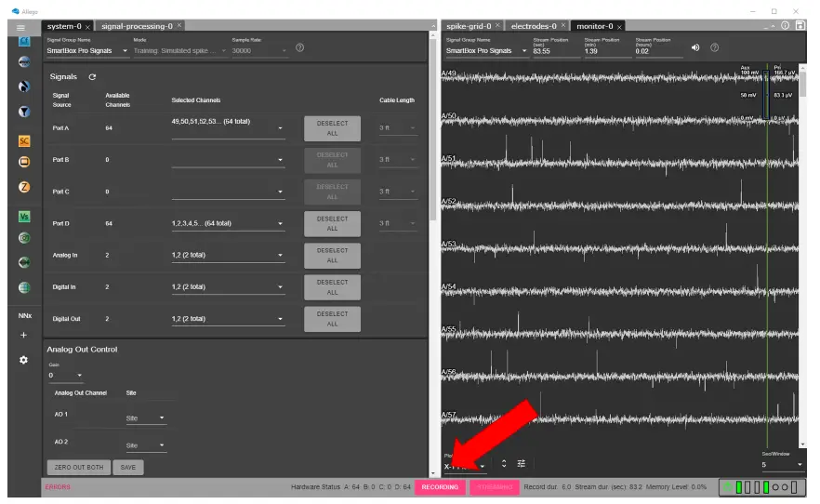Open the Sec/Window dropdown
The image size is (820, 504).
click(782, 464)
